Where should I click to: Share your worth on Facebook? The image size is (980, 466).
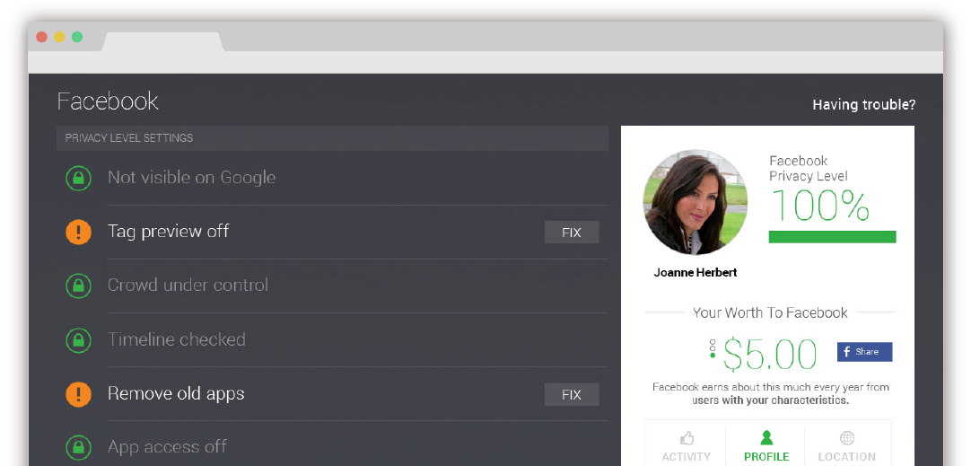[864, 352]
